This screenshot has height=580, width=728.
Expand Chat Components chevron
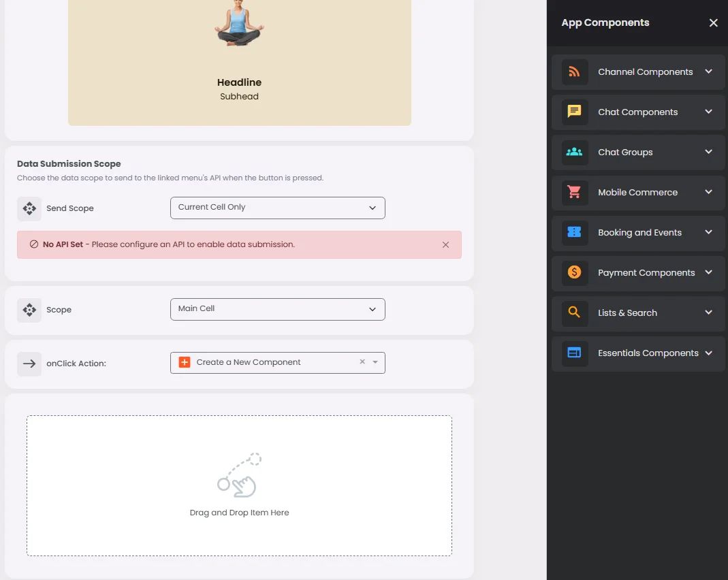[x=708, y=112]
